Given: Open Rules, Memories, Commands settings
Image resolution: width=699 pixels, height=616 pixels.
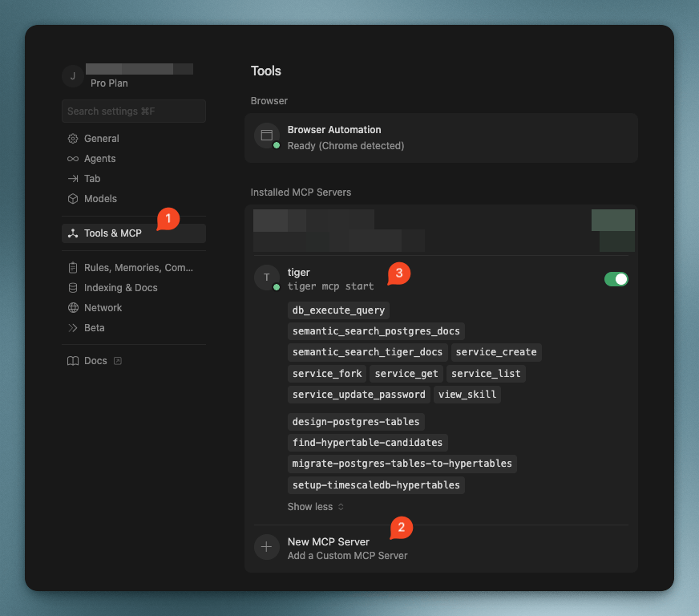Looking at the screenshot, I should click(138, 268).
